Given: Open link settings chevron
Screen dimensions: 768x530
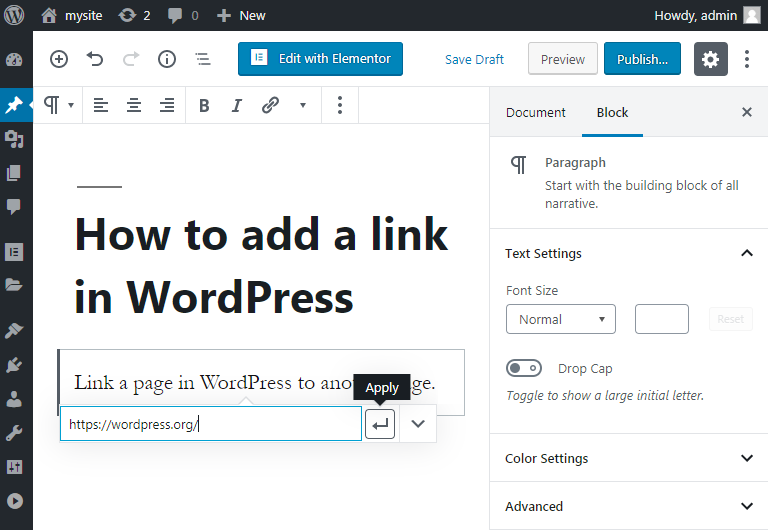Looking at the screenshot, I should 418,424.
